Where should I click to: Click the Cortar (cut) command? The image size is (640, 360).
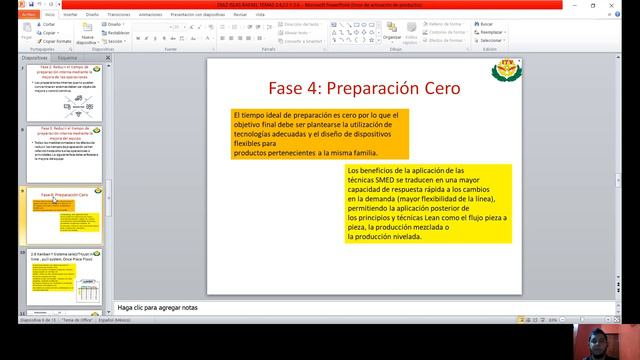(46, 24)
